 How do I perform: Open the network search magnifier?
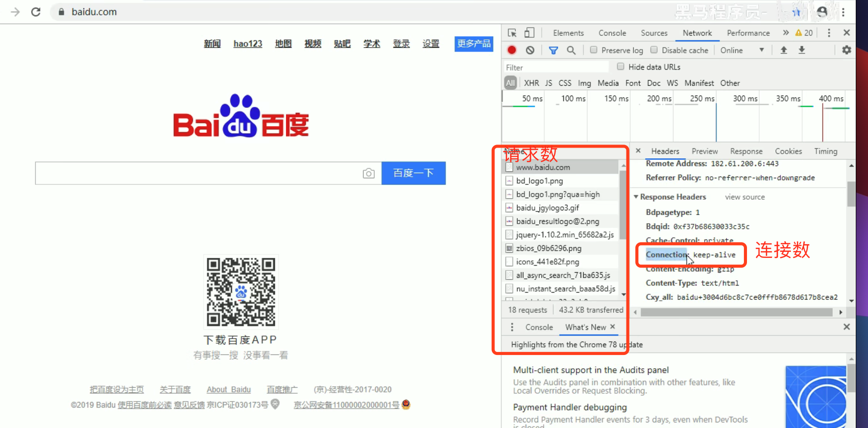571,50
